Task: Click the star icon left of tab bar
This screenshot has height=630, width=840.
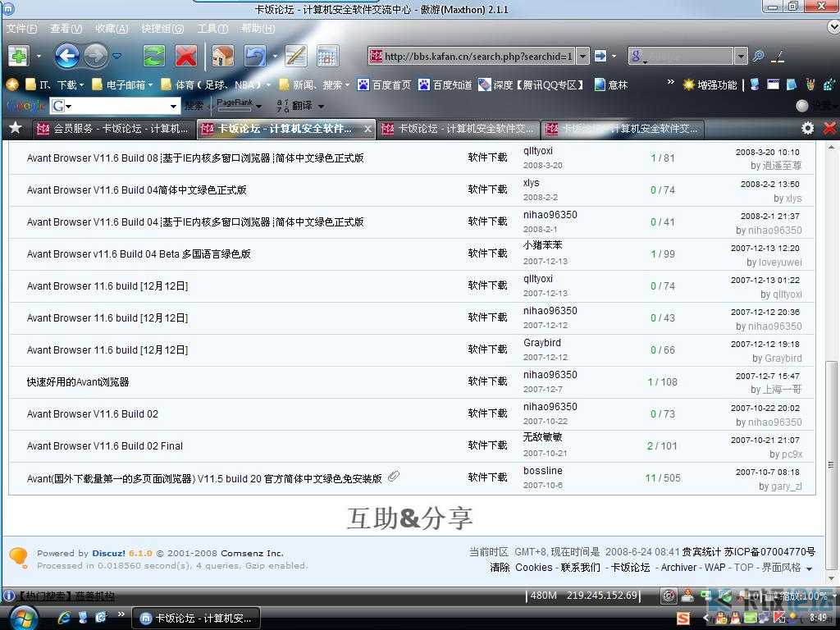Action: [x=16, y=127]
